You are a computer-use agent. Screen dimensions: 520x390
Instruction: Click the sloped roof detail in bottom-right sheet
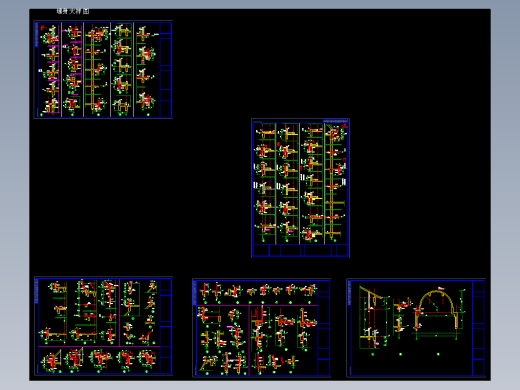(x=373, y=317)
